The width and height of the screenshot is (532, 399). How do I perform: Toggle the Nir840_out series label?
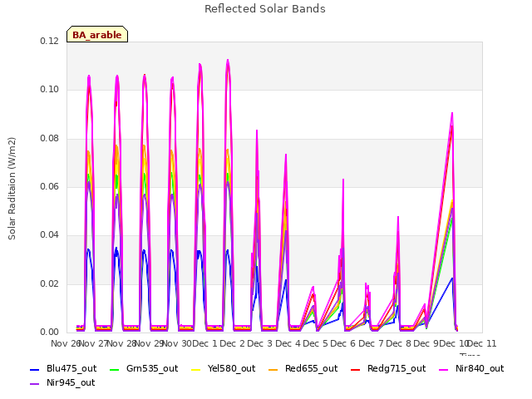[x=480, y=368]
